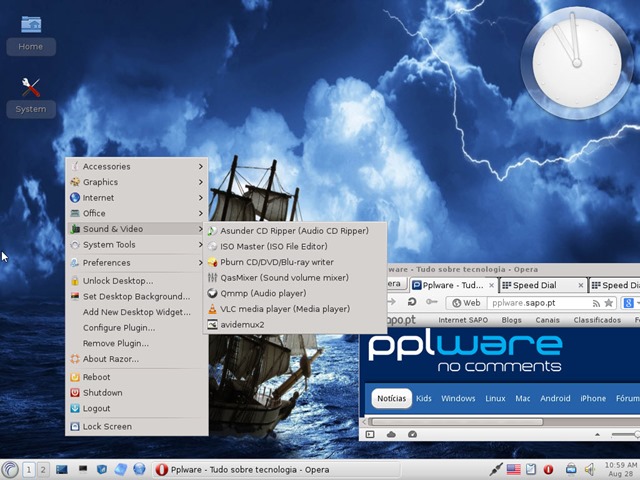This screenshot has width=640, height=480.
Task: Click the pplware.sapo.pt address field
Action: 537,303
